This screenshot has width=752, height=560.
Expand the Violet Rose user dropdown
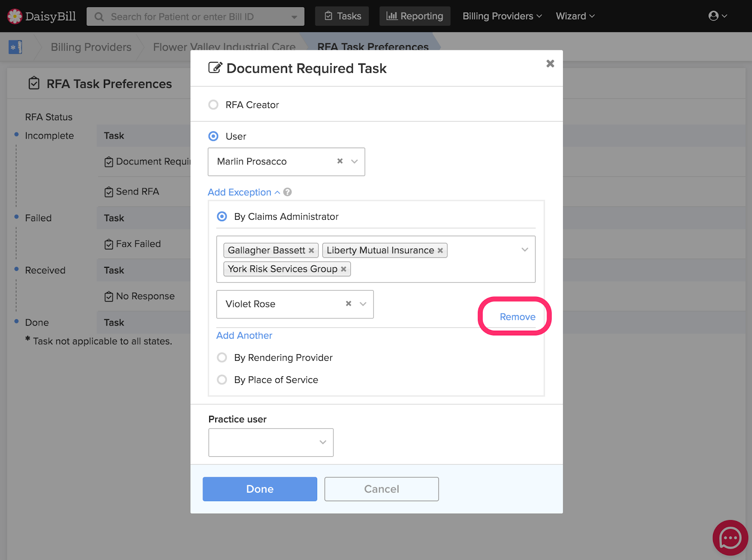(x=363, y=304)
